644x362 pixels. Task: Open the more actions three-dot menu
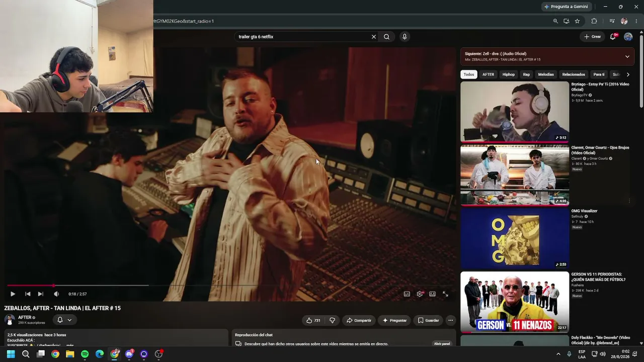451,320
